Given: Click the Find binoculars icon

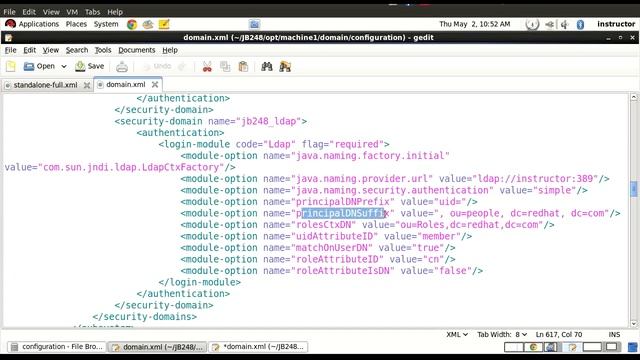Looking at the screenshot, I should (267, 67).
